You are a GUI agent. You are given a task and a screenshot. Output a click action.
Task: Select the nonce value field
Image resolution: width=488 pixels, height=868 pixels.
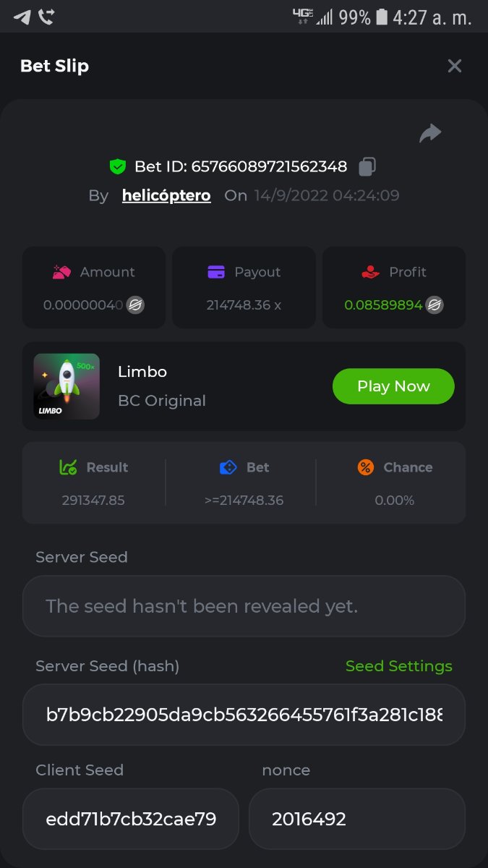tap(356, 819)
